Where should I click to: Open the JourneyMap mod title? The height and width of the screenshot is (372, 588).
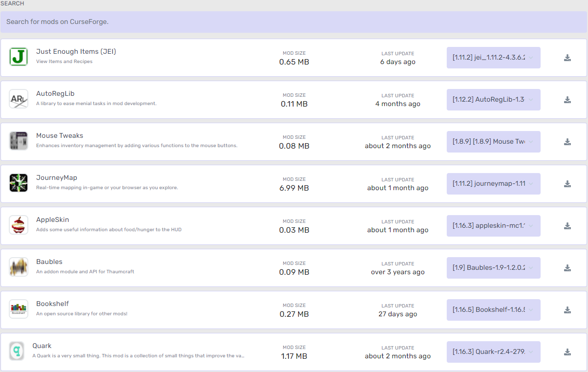tap(57, 178)
